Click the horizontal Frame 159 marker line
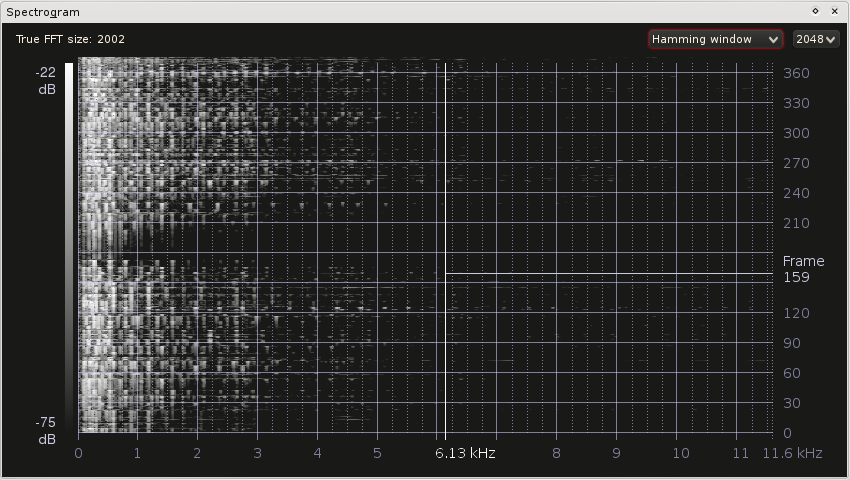This screenshot has height=480, width=850. 609,273
